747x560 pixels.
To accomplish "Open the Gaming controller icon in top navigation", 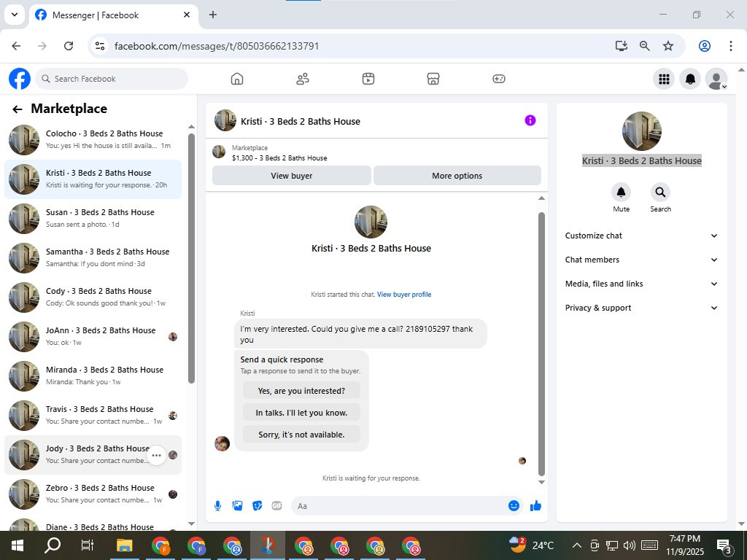I will [499, 79].
